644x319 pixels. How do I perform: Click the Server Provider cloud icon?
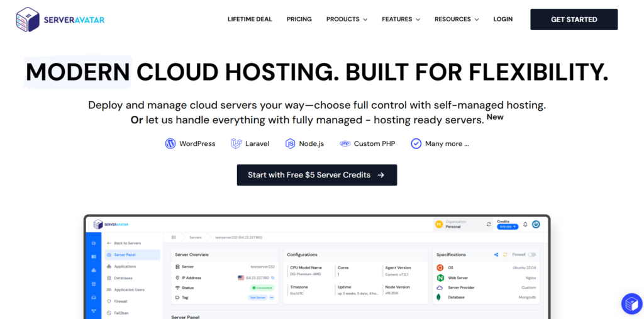click(440, 288)
